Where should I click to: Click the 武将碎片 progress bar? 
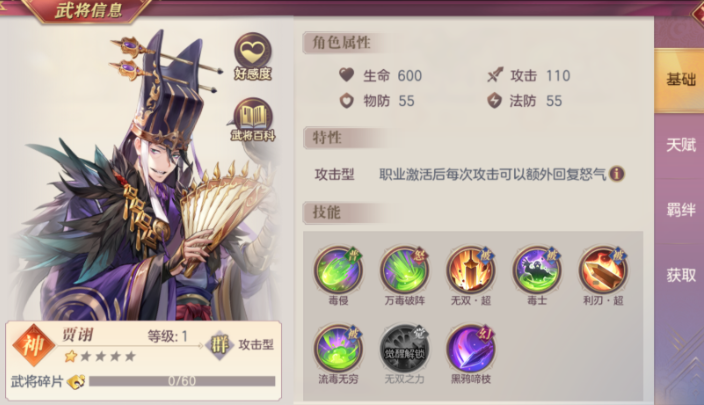coord(182,381)
